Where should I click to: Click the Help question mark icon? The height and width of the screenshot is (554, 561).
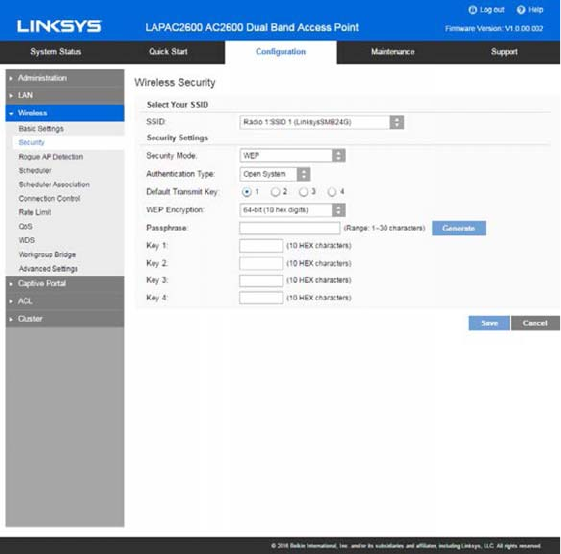coord(521,10)
